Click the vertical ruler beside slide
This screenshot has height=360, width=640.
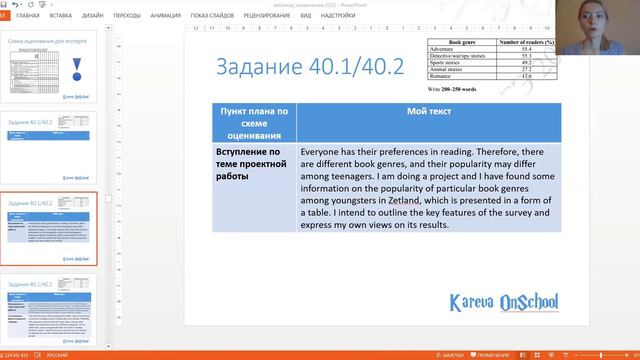119,180
